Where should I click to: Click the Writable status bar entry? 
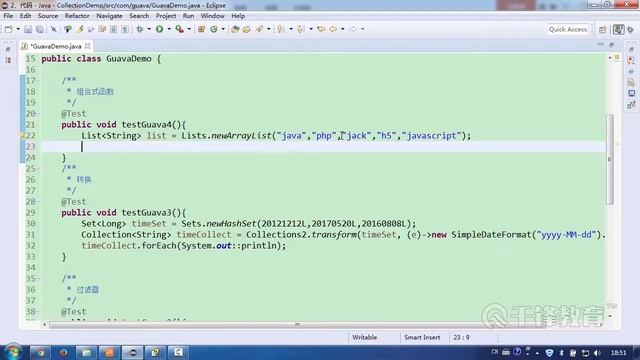pyautogui.click(x=364, y=337)
